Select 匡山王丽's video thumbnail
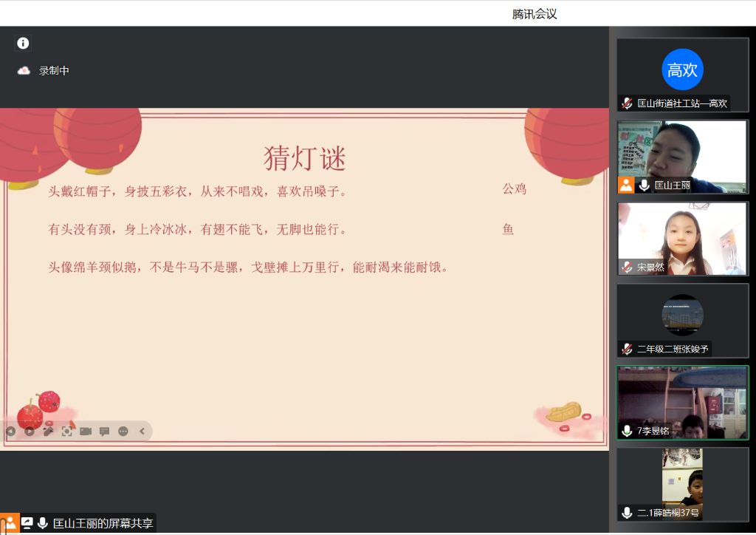756x535 pixels. (x=682, y=157)
